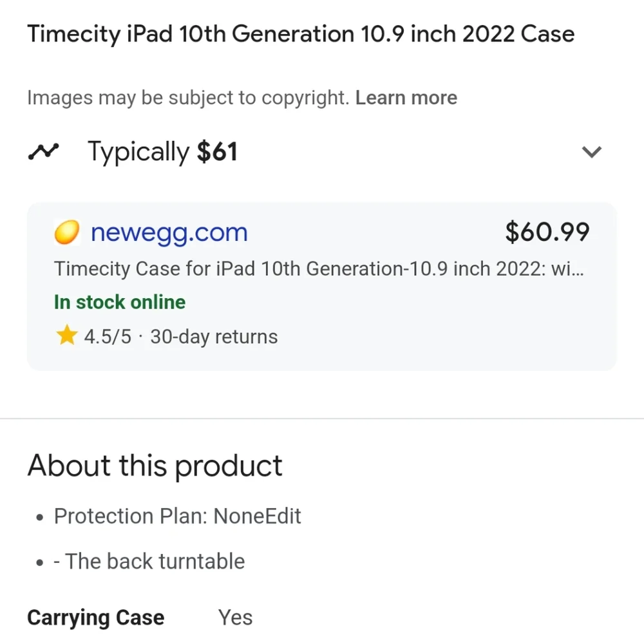Expand the Typically $61 price section
The image size is (644, 644).
pyautogui.click(x=591, y=152)
